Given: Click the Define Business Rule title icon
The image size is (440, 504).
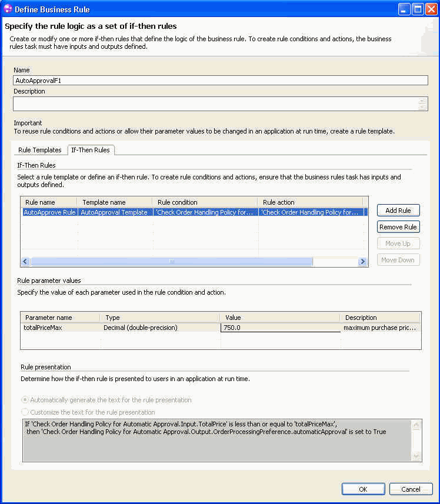Looking at the screenshot, I should point(7,9).
